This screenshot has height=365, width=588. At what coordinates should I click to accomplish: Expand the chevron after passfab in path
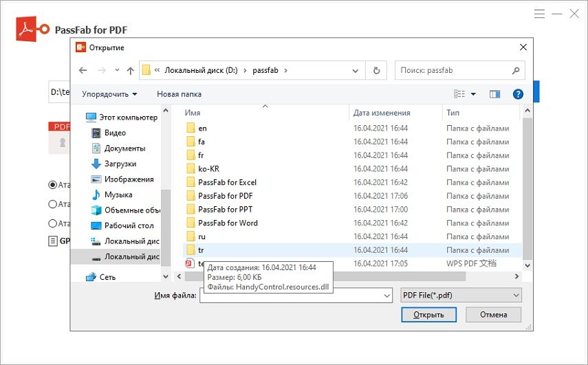coord(286,70)
